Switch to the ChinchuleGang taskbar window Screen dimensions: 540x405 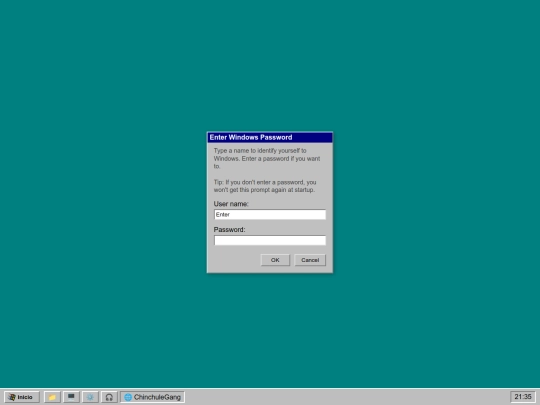153,397
